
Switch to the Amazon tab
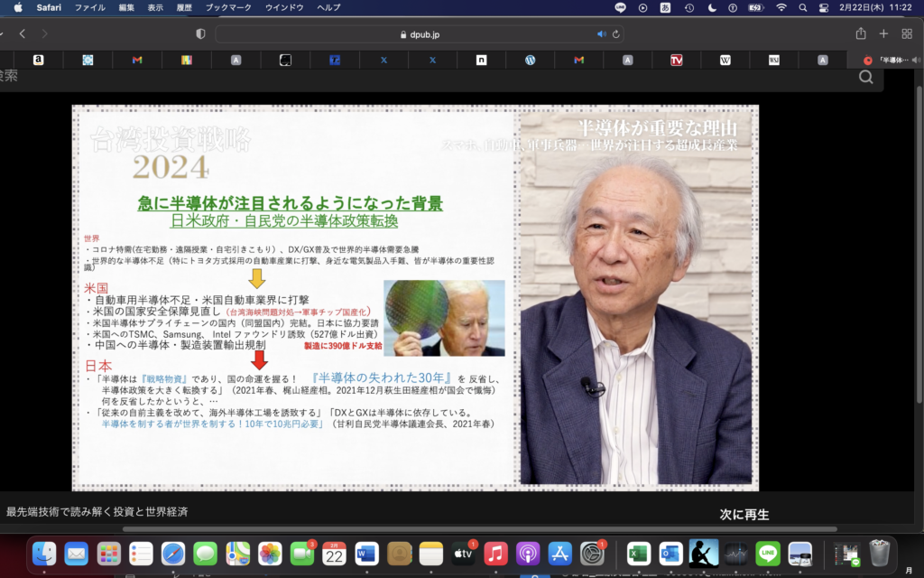coord(39,60)
